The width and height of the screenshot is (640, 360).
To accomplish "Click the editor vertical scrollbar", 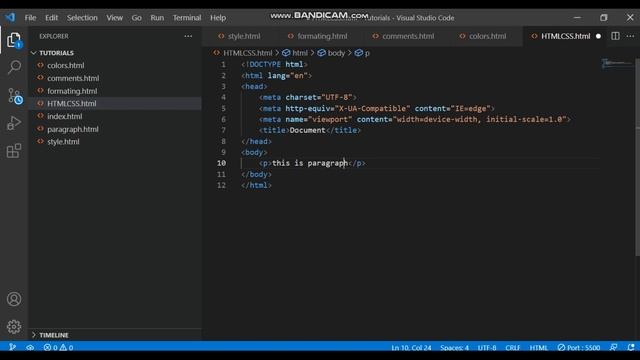I will [x=637, y=157].
